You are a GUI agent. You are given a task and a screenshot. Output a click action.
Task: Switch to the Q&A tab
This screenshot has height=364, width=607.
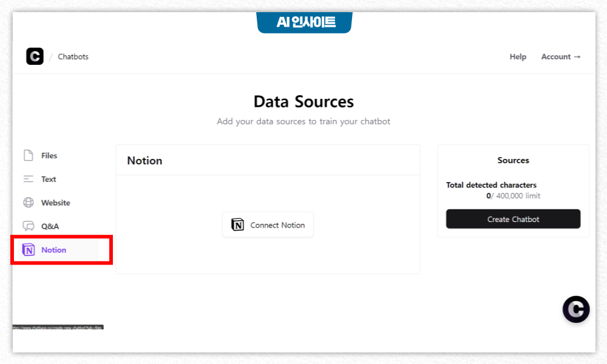coord(50,226)
